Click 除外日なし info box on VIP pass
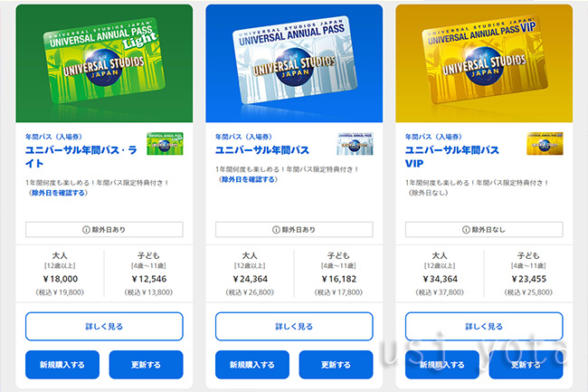The image size is (588, 392). (484, 230)
